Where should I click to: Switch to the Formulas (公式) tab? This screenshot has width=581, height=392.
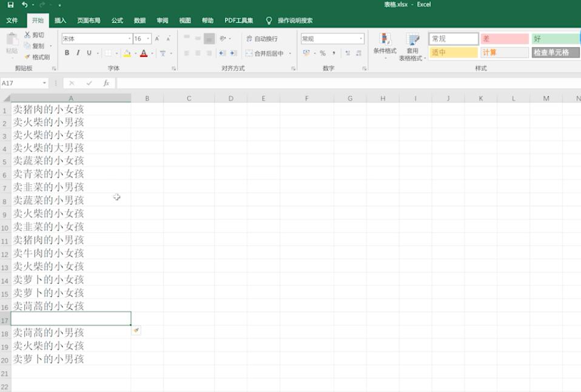(117, 21)
